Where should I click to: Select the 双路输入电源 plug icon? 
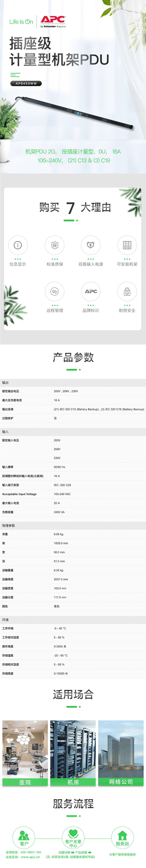[91, 245]
